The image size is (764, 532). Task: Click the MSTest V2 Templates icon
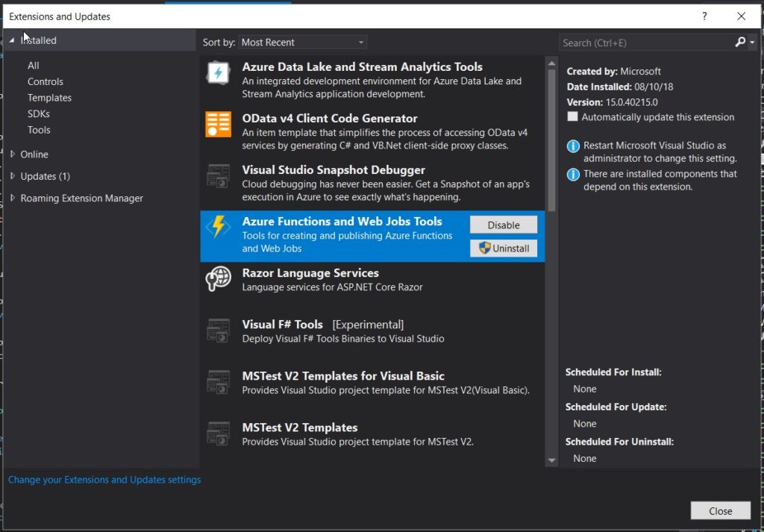218,434
